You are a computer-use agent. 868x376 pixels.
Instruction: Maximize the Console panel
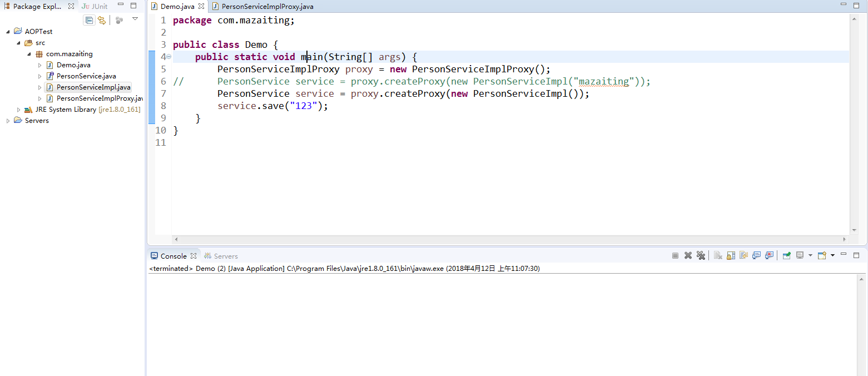tap(857, 254)
